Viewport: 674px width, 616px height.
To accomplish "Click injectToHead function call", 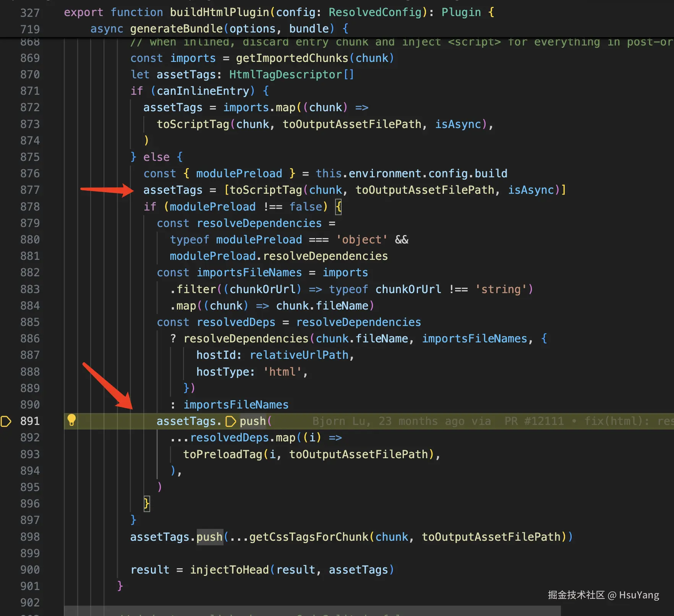I will click(229, 570).
